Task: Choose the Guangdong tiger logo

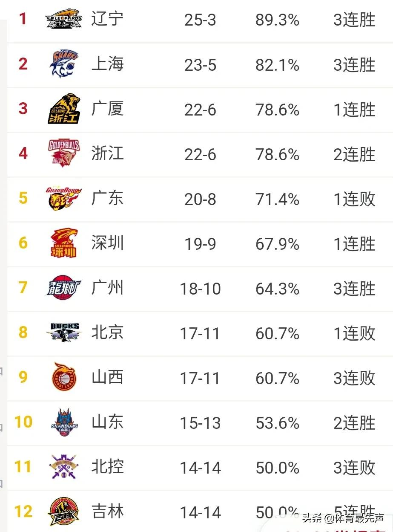Action: coord(63,198)
